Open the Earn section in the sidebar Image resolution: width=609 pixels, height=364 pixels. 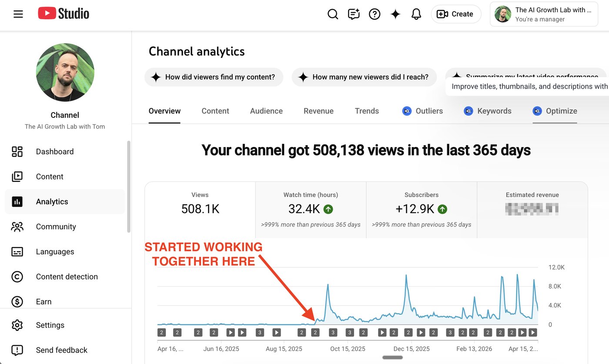point(65,301)
